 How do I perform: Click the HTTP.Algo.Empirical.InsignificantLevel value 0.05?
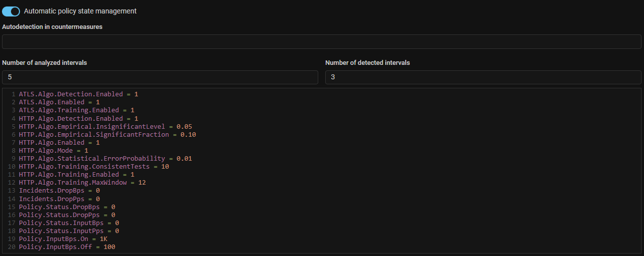click(x=184, y=126)
